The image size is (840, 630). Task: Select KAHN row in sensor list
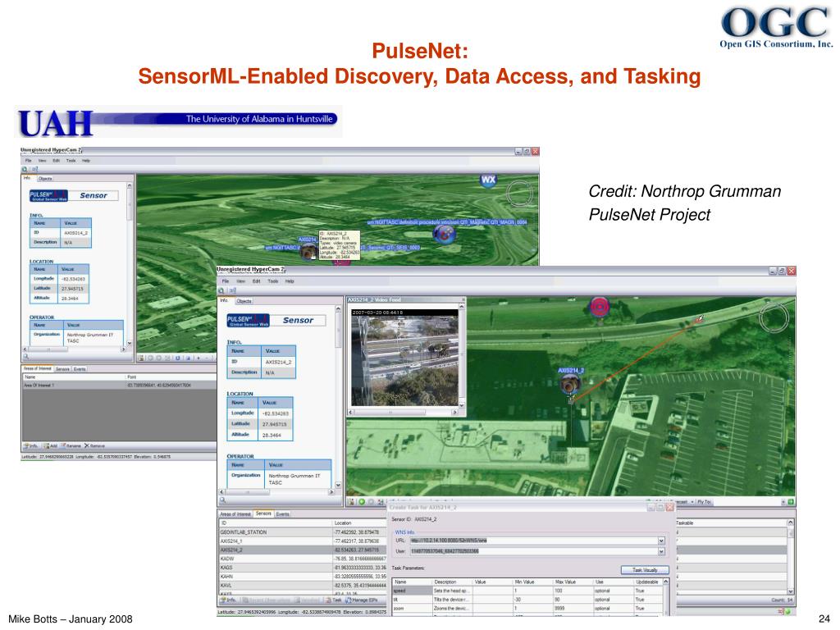(303, 577)
